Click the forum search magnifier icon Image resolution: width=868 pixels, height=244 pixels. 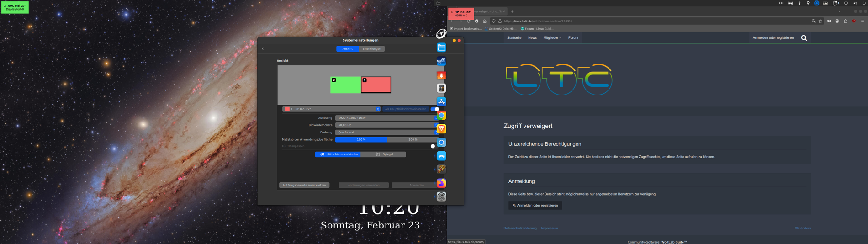tap(804, 38)
